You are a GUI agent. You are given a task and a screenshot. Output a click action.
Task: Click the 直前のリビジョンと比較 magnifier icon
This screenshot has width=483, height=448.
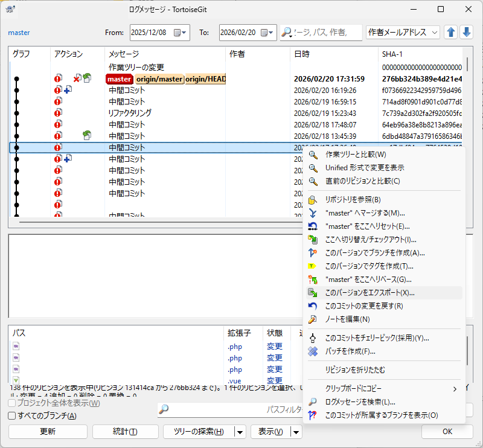click(313, 181)
